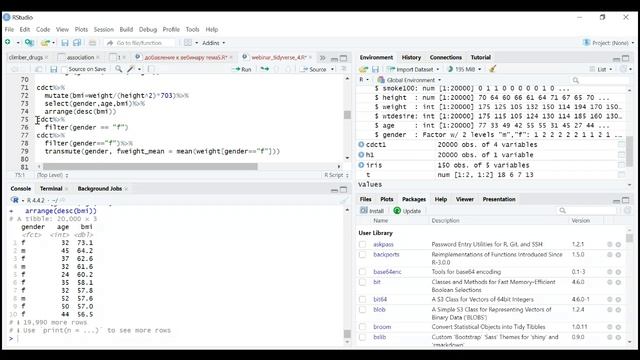Open the blob package link
Viewport: 640px width, 360px height.
click(x=379, y=309)
